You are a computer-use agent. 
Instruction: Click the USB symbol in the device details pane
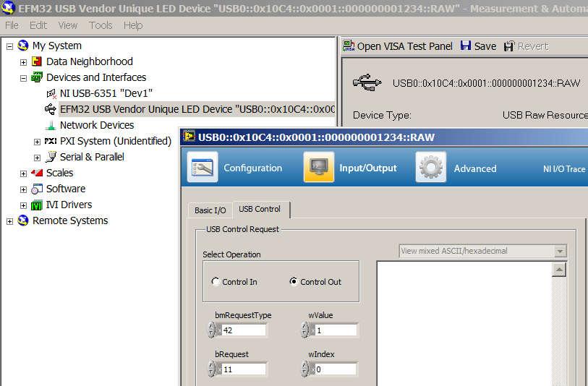367,82
